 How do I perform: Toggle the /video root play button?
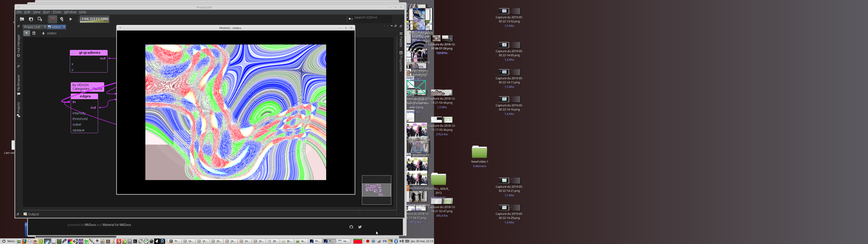(x=27, y=33)
